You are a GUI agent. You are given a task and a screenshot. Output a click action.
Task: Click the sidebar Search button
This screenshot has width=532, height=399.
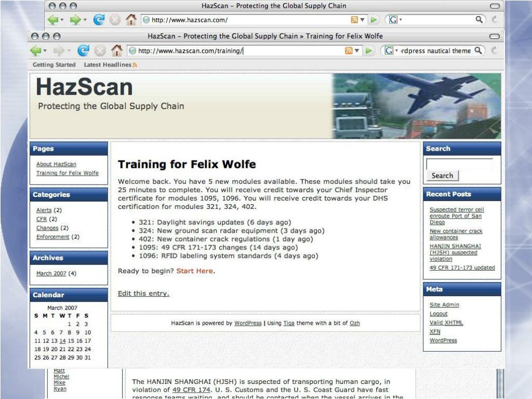[x=442, y=176]
